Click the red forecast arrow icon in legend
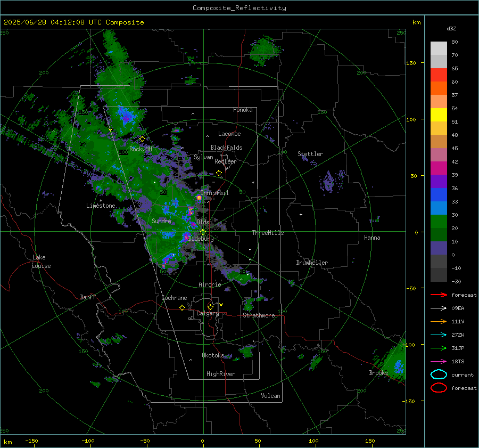This screenshot has height=448, width=479. [439, 295]
